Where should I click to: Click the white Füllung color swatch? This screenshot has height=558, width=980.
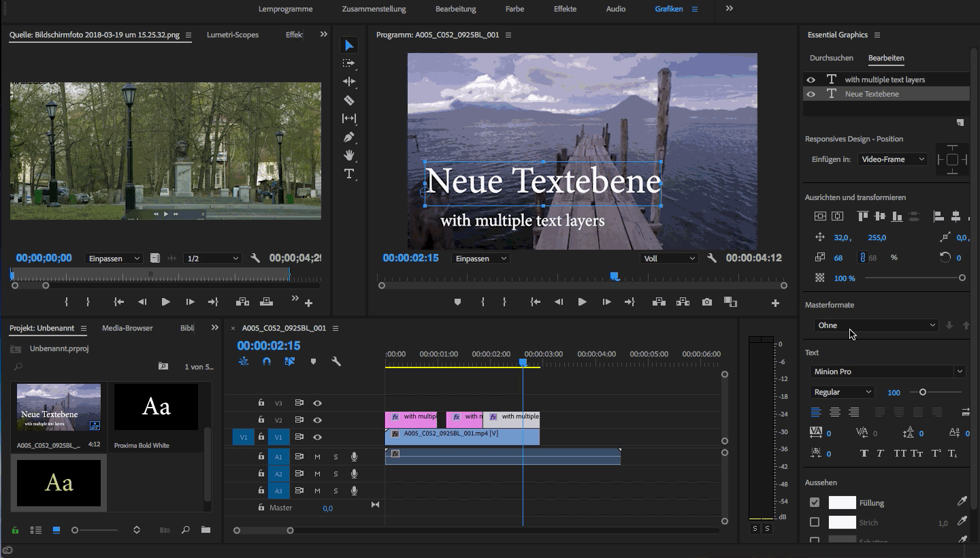coord(842,503)
